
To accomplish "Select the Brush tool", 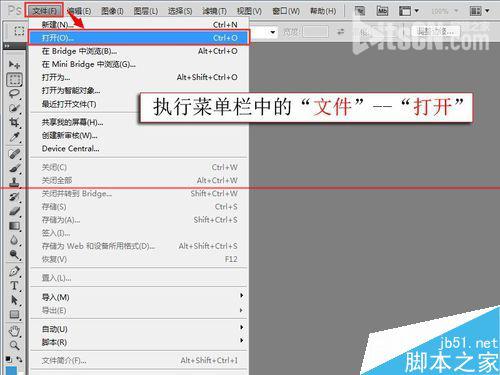I will tap(14, 168).
